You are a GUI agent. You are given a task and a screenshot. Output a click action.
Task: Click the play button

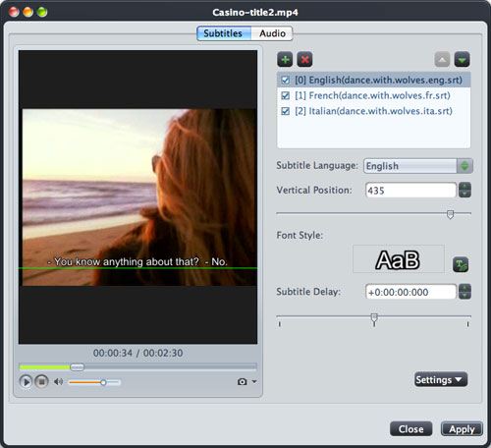(x=26, y=382)
